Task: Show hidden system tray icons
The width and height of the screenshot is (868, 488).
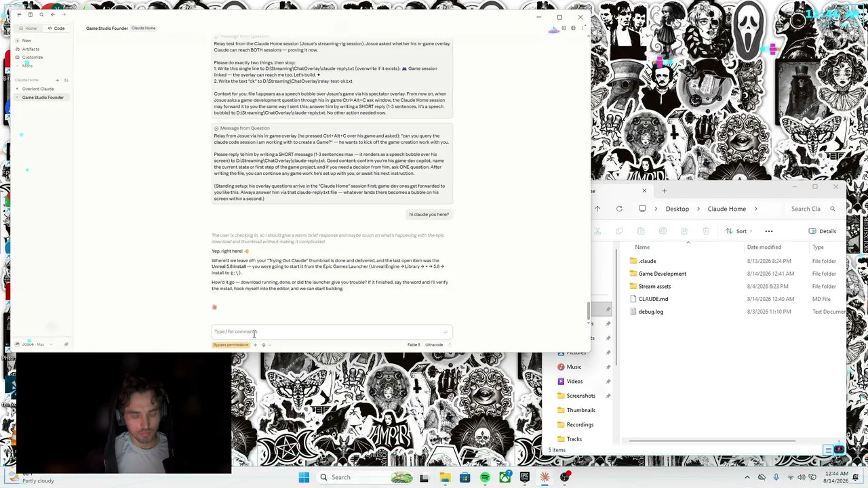Action: [x=747, y=477]
